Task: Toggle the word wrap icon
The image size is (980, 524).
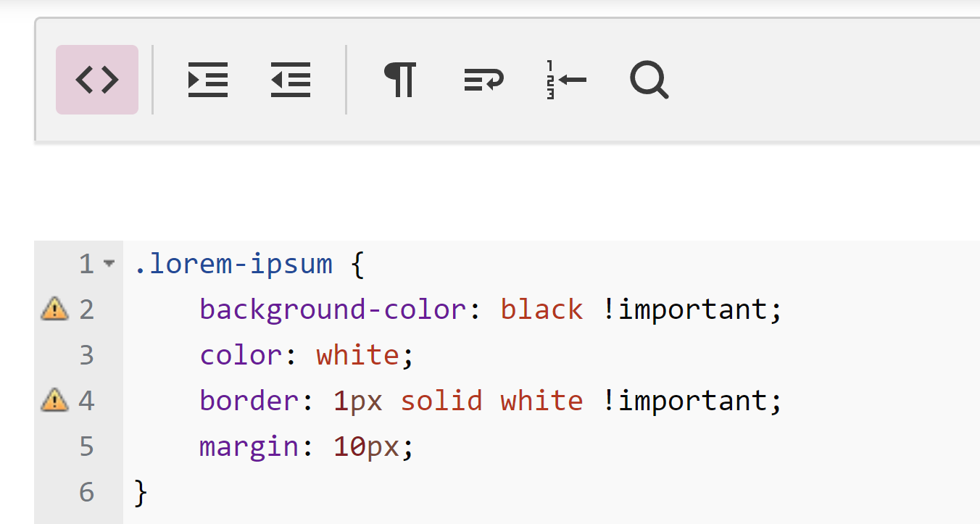Action: (483, 80)
